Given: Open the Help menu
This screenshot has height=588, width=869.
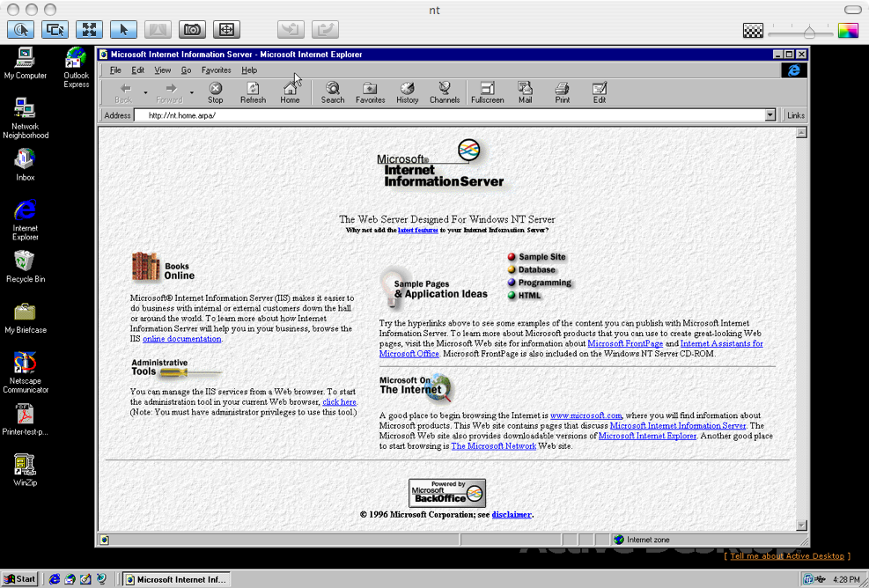Looking at the screenshot, I should 249,70.
